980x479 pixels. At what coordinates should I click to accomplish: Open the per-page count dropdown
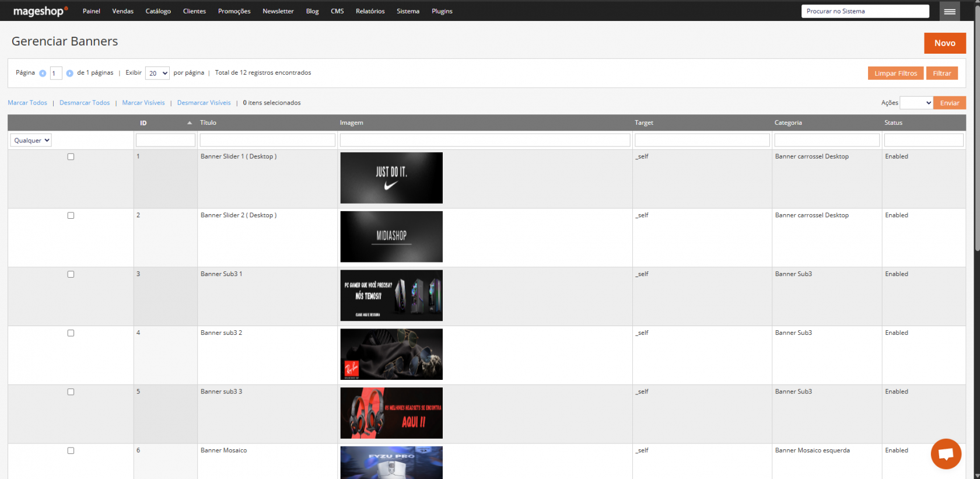(157, 73)
